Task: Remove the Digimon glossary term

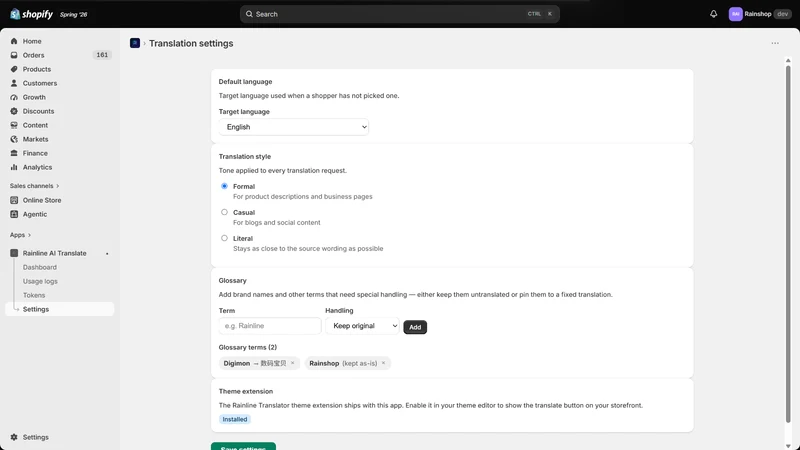Action: tap(292, 363)
